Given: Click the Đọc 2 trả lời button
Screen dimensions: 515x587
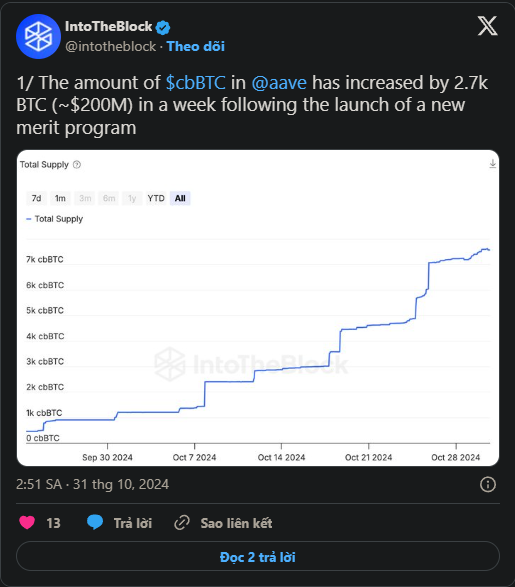Looking at the screenshot, I should [x=258, y=557].
